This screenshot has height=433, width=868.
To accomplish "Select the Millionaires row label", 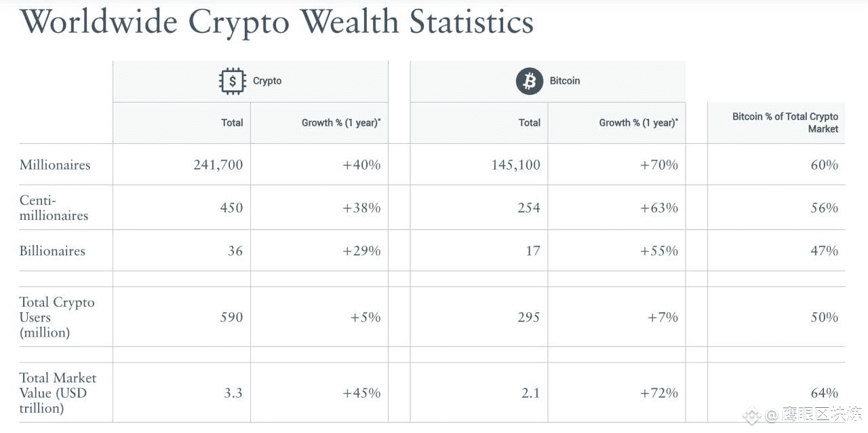I will click(55, 165).
